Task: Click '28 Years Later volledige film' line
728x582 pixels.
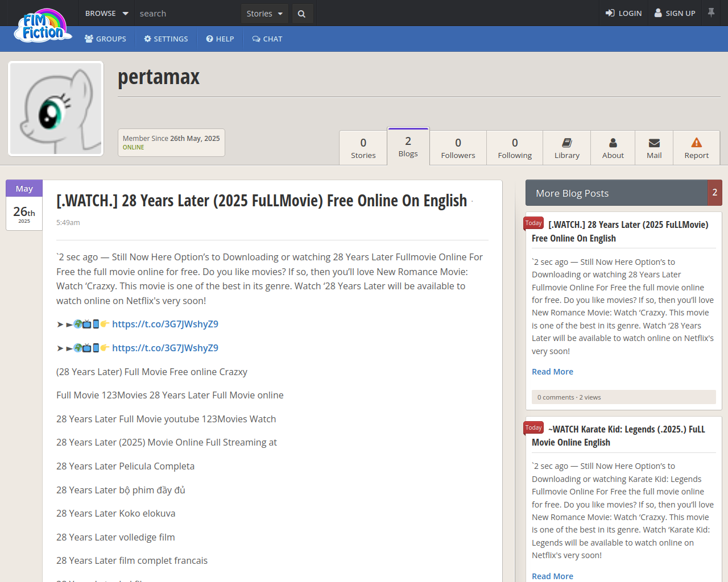Action: (115, 537)
